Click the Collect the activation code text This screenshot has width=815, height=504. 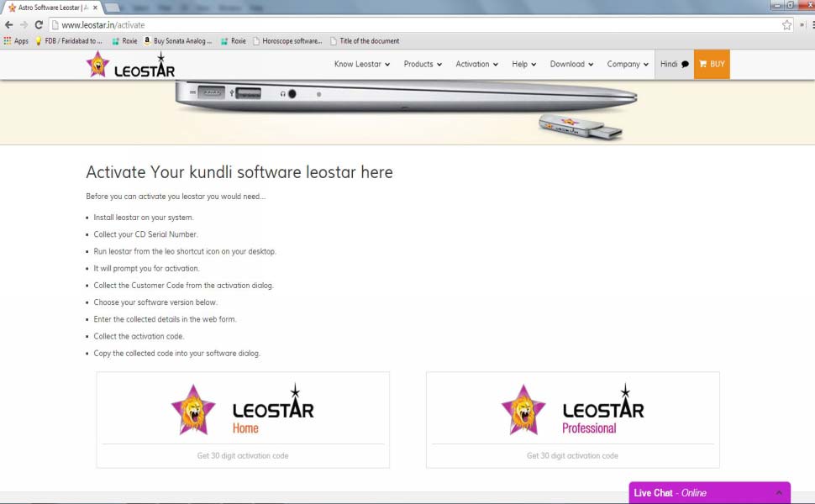[x=139, y=336]
